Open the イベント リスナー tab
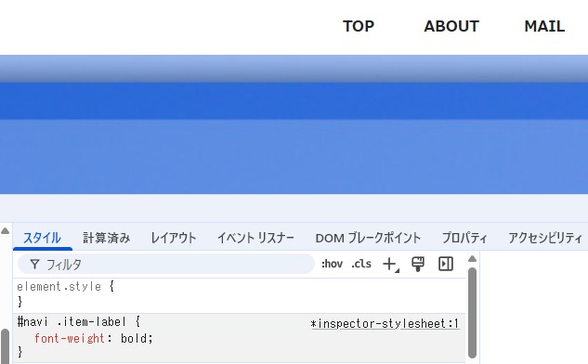Viewport: 588px width, 364px height. click(255, 238)
